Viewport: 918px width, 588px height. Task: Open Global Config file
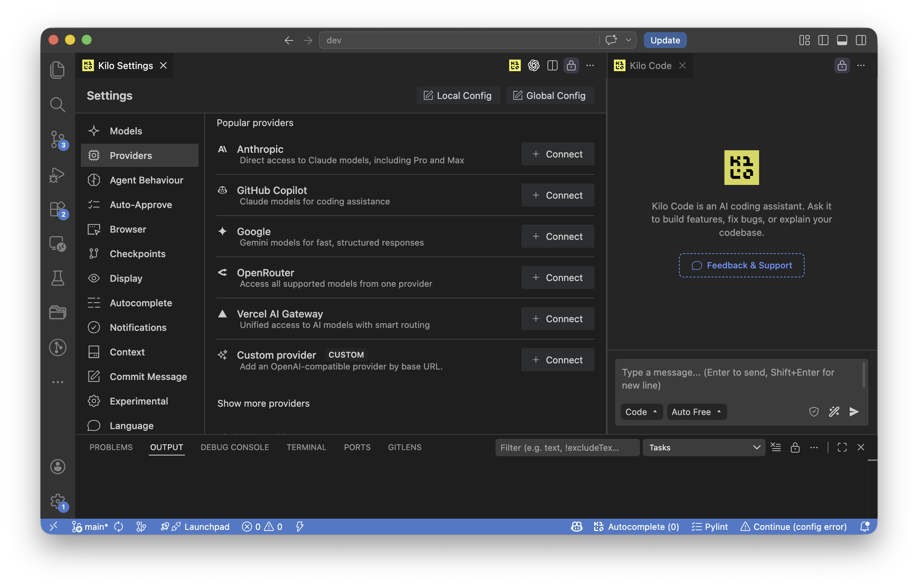click(x=550, y=95)
